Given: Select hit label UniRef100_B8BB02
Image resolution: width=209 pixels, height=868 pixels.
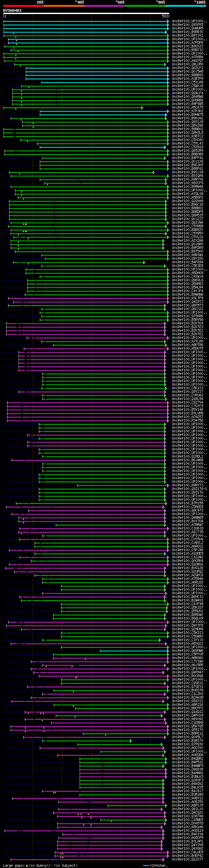Looking at the screenshot, I should [x=187, y=129].
